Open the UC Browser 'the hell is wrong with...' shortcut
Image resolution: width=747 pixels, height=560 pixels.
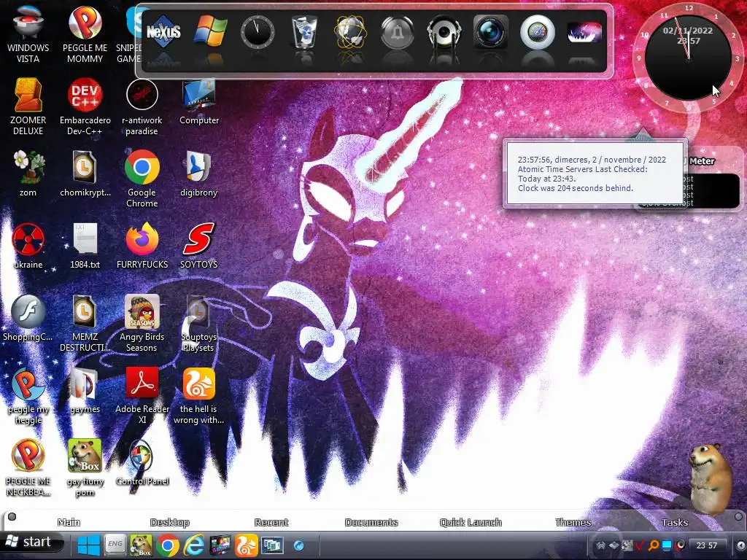click(198, 396)
